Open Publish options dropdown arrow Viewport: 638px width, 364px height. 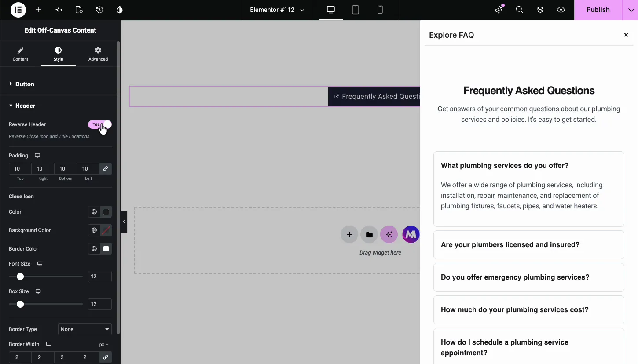click(x=631, y=10)
